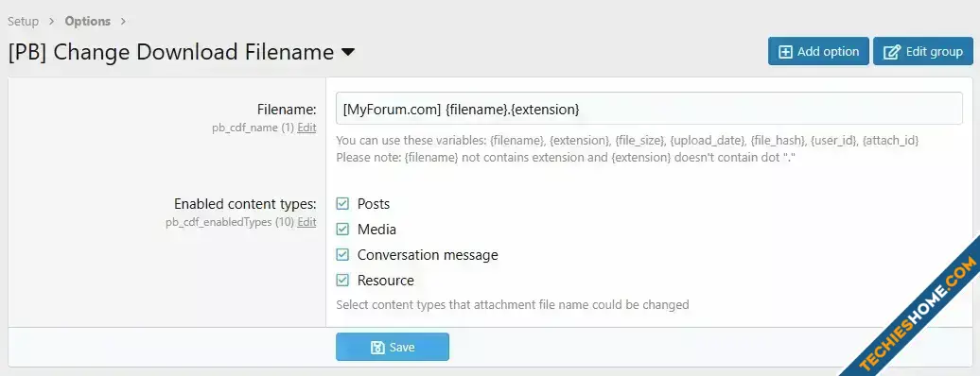Click the "Select content types" explanation text
The image size is (980, 376).
tap(513, 305)
